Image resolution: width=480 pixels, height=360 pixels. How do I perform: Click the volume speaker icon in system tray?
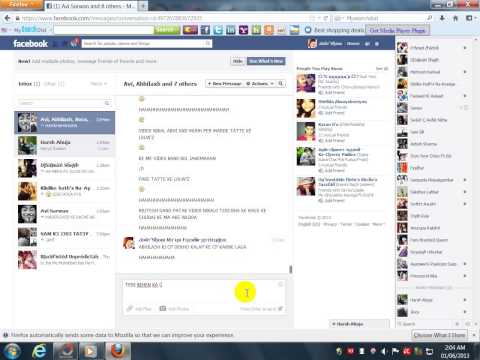point(384,351)
